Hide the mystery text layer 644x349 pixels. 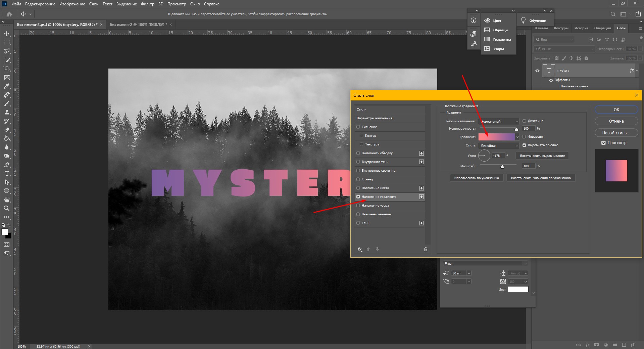[537, 71]
